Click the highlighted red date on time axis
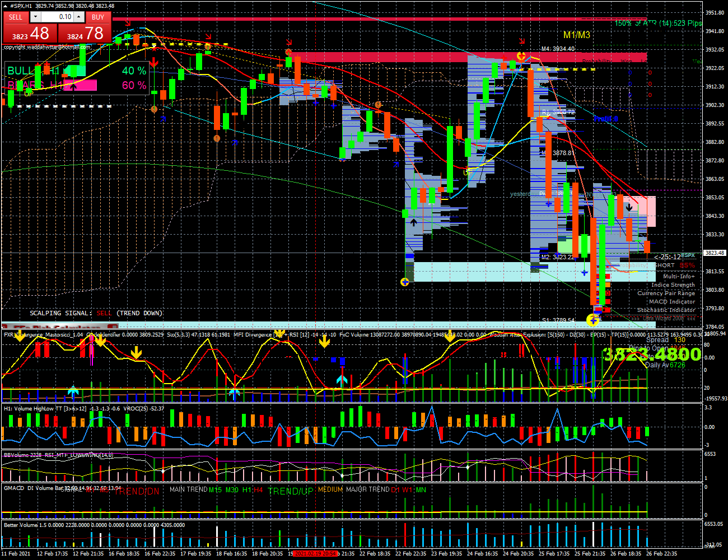This screenshot has width=728, height=560. [315, 553]
